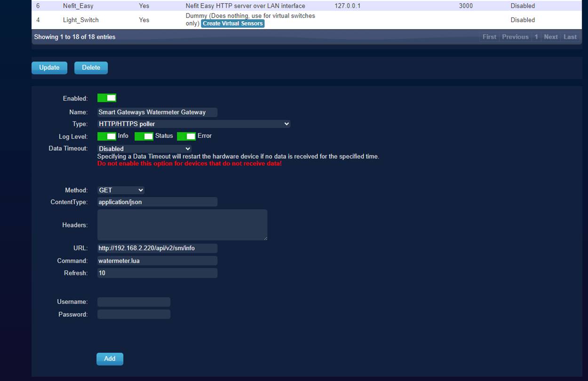588x381 pixels.
Task: Focus the URL input field
Action: [x=157, y=248]
